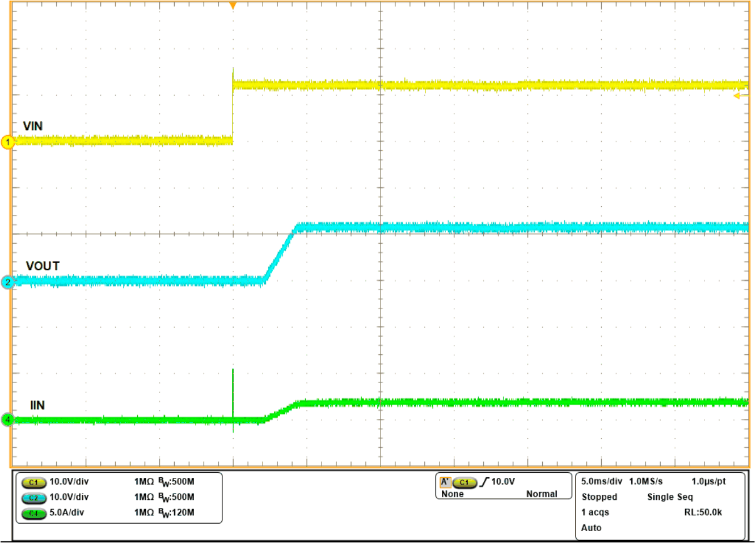Select the C1 channel badge

pos(34,482)
